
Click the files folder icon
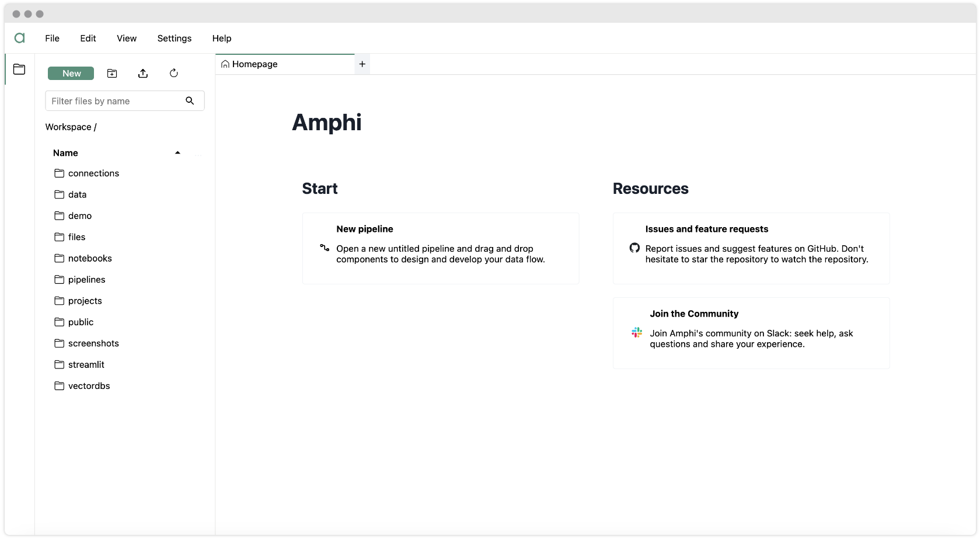(x=59, y=237)
